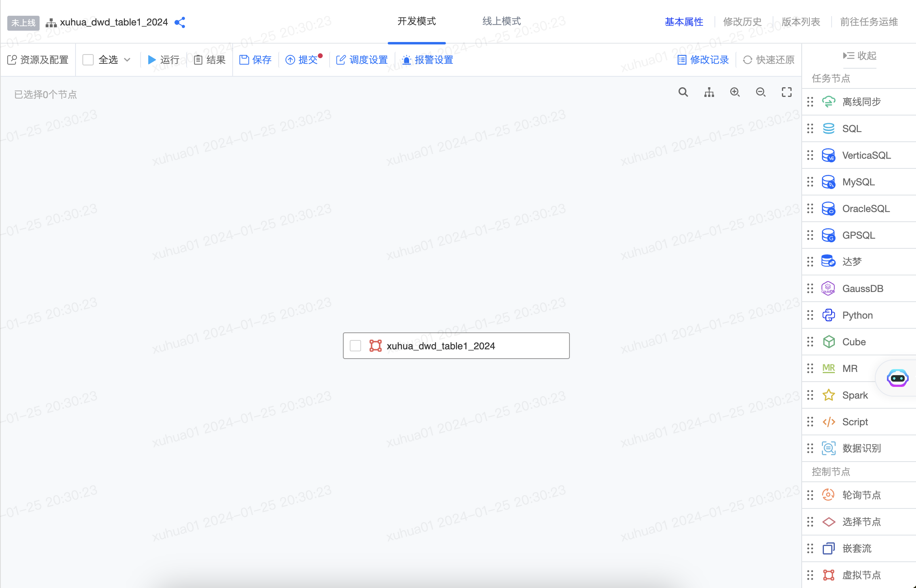Enable fullscreen canvas view
Screen dimensions: 916x588
coord(786,92)
